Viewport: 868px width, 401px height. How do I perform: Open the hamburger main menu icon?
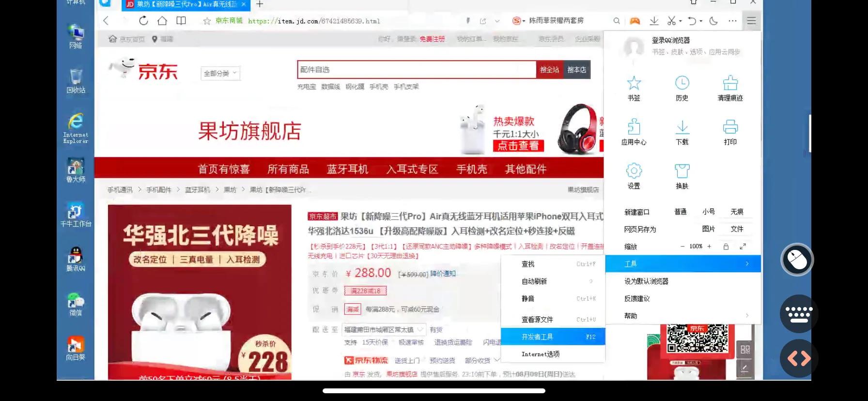coord(751,20)
